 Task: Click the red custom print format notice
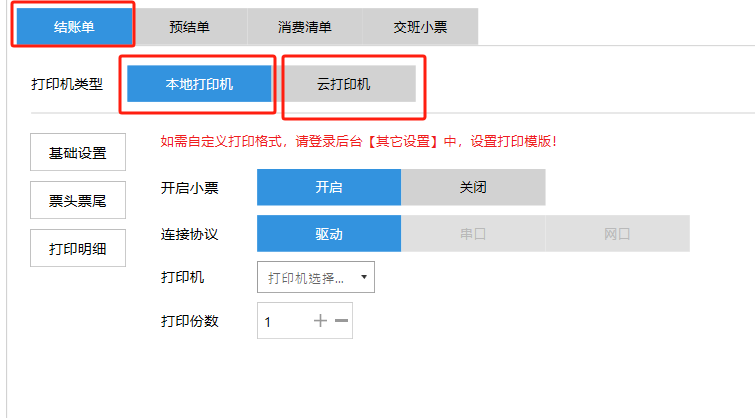click(358, 141)
